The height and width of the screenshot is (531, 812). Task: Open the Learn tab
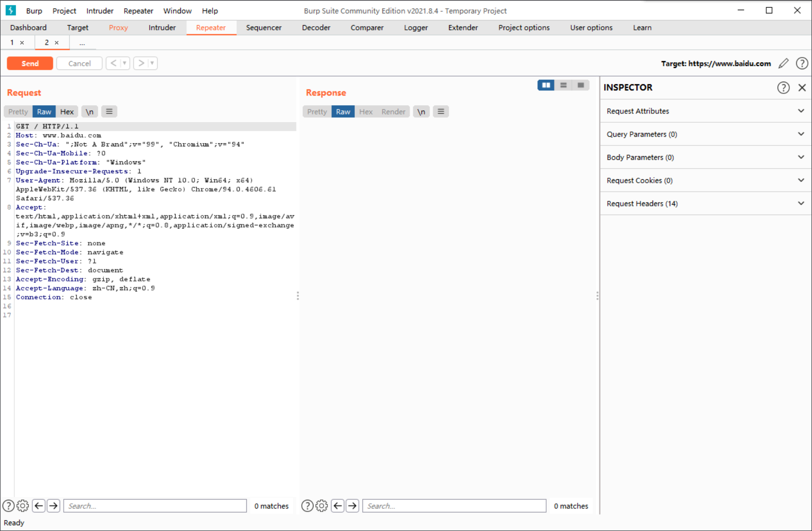(642, 28)
